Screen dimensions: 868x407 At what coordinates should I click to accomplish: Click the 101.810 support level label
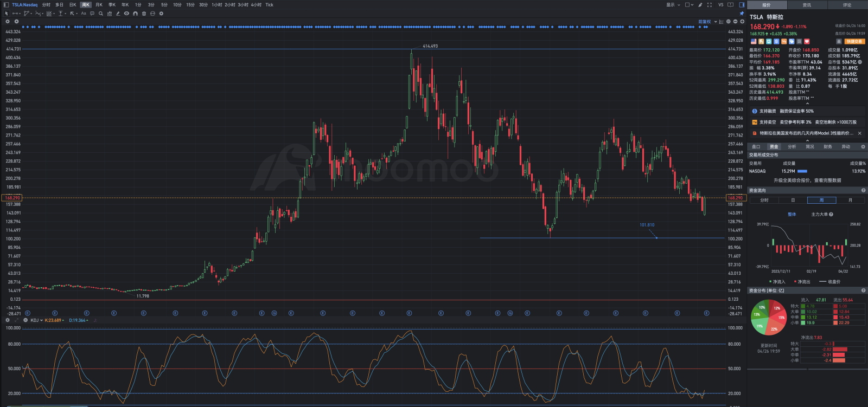(647, 225)
